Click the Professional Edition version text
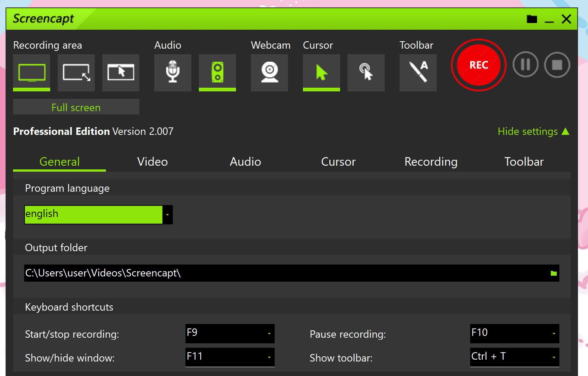 click(x=93, y=131)
